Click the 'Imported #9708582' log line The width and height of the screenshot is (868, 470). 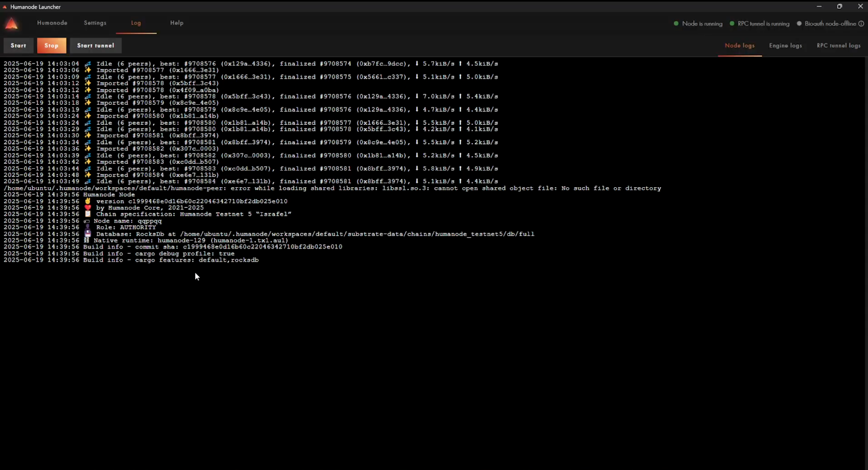pos(111,149)
